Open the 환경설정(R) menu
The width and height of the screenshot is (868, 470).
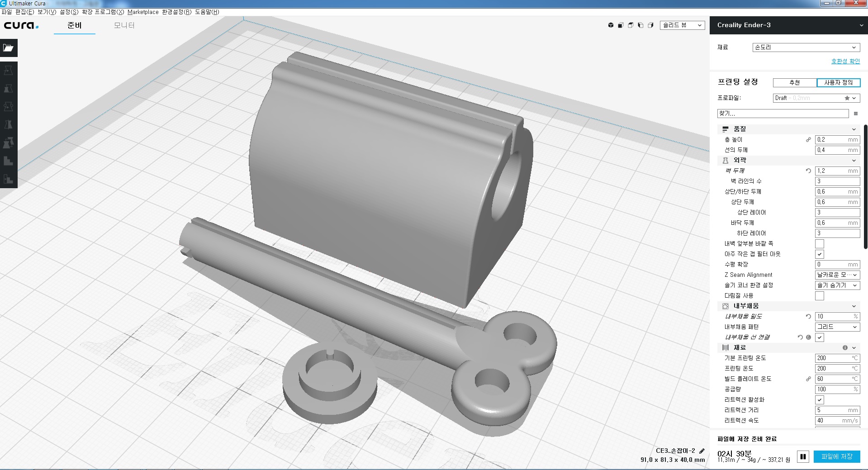[176, 12]
